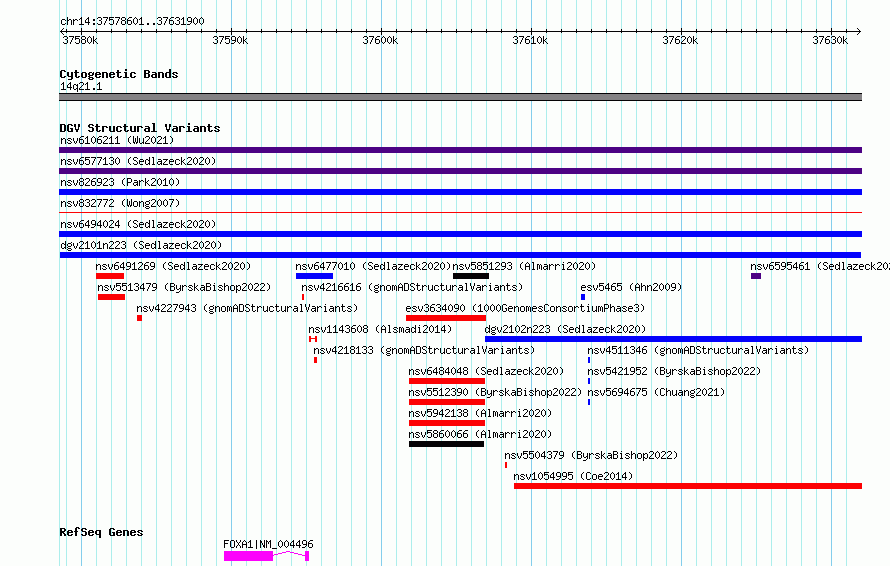Click the nsv1143608 (Alsmadi2014) red glyph
Viewport: 890px width, 566px height.
[x=313, y=339]
